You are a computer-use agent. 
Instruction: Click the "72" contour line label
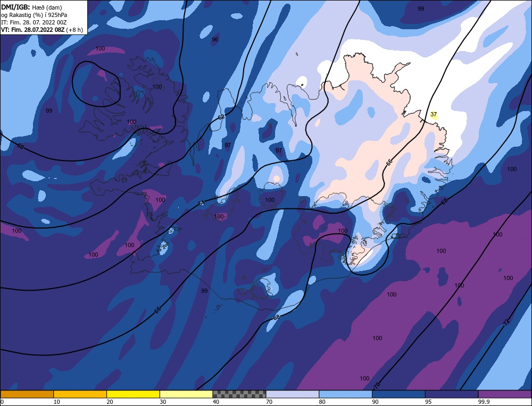coord(506,323)
